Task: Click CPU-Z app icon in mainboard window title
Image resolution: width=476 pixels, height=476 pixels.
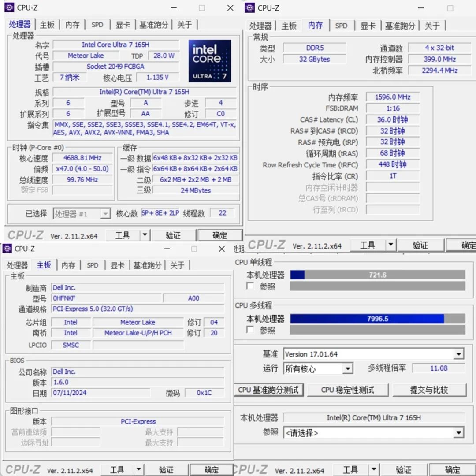Action: pos(7,248)
